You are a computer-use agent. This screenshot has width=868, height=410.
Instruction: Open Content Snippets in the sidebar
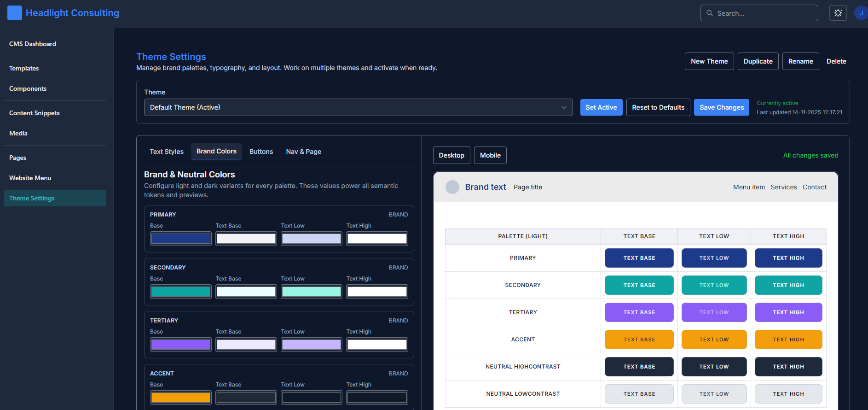(x=35, y=113)
